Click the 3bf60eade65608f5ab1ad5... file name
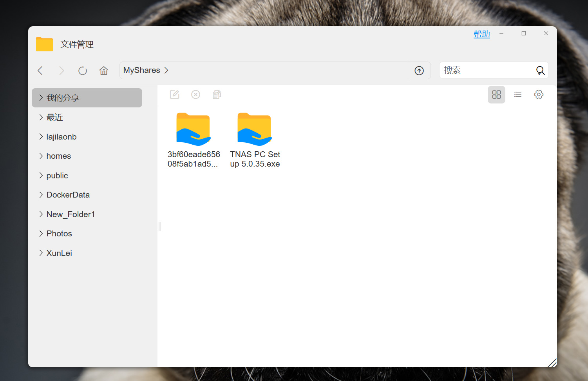 [194, 159]
